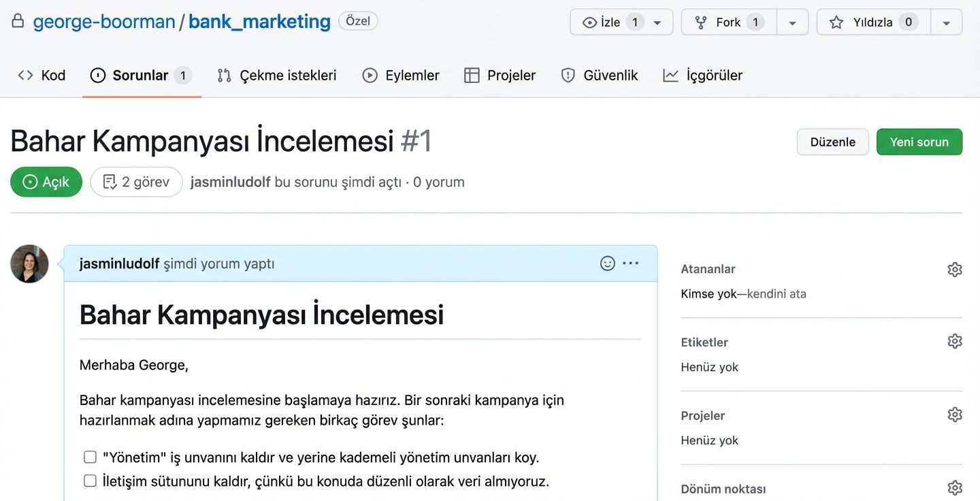980x501 pixels.
Task: Open the comment options kebab menu
Action: point(631,263)
